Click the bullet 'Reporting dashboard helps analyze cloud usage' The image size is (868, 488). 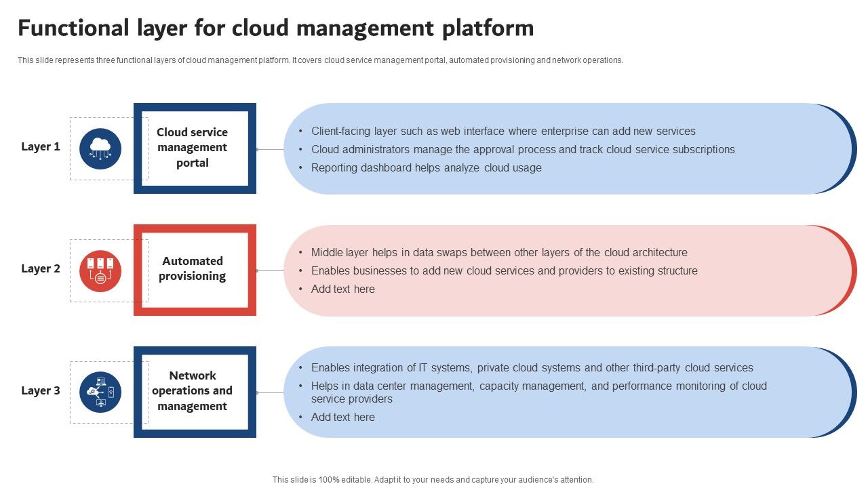(427, 168)
